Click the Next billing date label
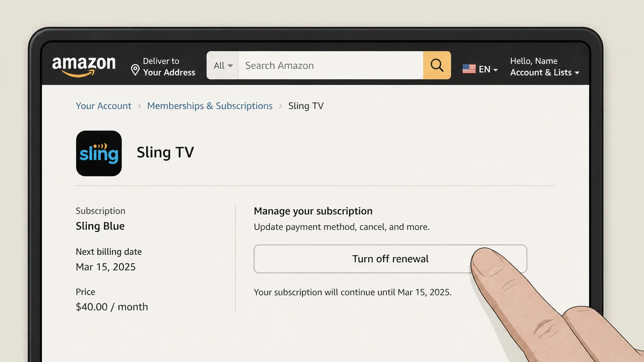 [109, 252]
